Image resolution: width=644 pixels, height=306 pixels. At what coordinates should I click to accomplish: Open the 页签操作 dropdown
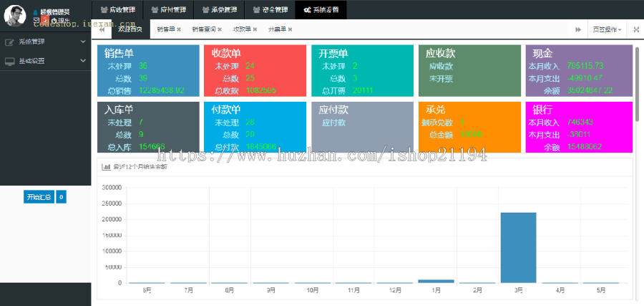(x=607, y=29)
